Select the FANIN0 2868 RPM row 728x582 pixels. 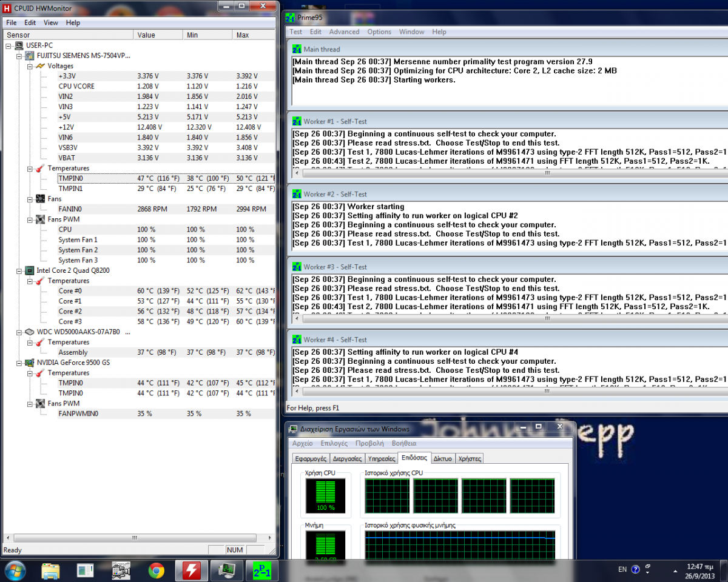[x=166, y=209]
